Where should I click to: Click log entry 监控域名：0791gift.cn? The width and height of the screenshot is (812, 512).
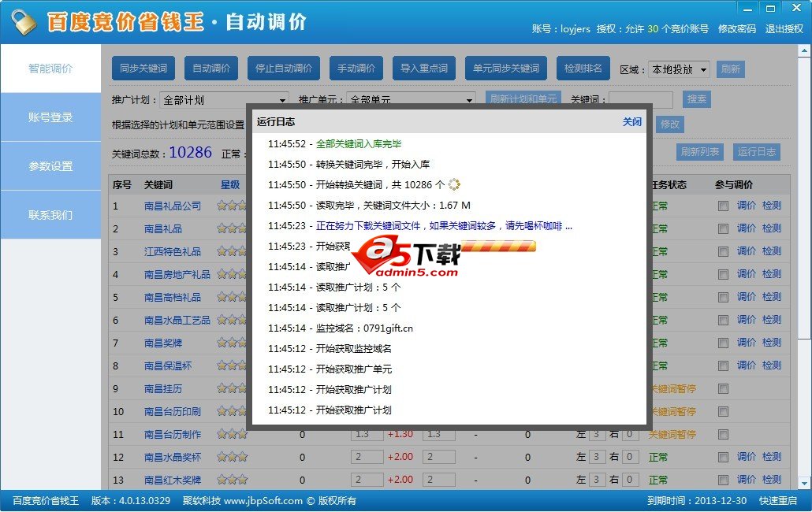(x=364, y=328)
